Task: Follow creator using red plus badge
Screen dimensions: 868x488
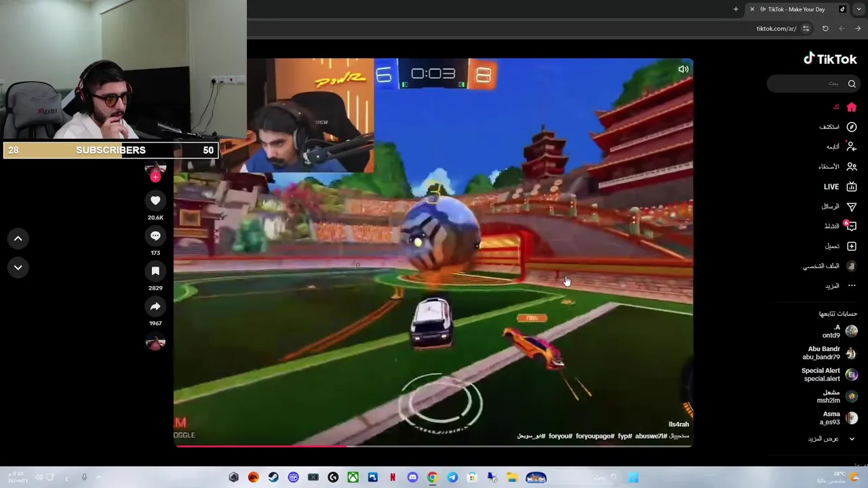Action: pos(155,177)
